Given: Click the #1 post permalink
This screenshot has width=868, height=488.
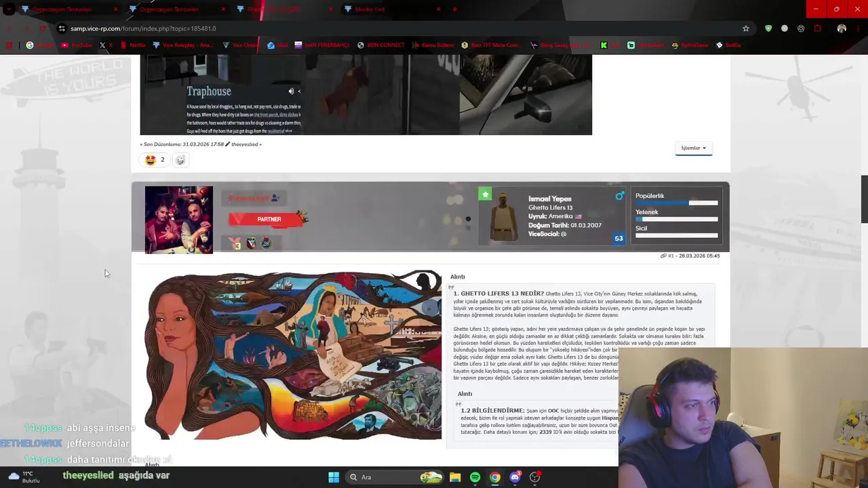Looking at the screenshot, I should [x=671, y=256].
